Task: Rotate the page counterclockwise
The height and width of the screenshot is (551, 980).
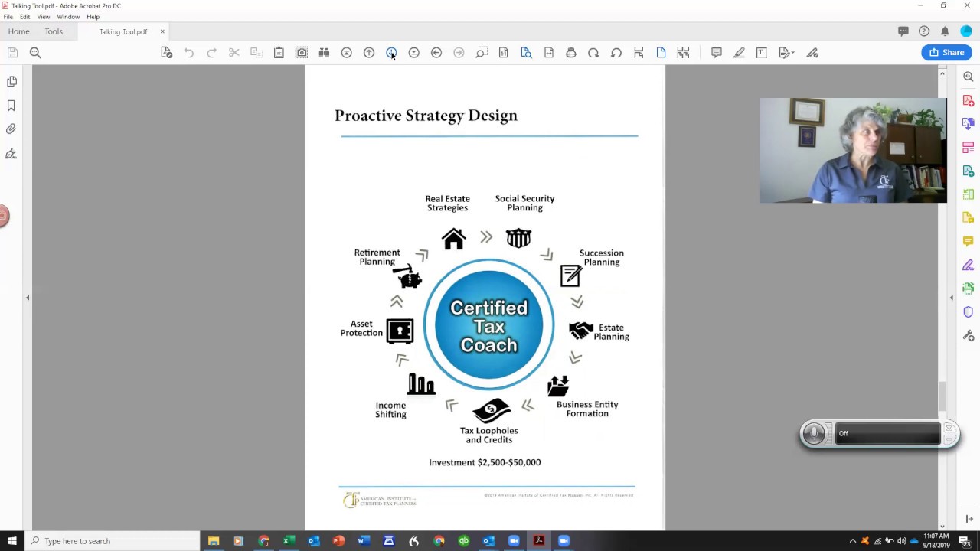Action: coord(616,53)
